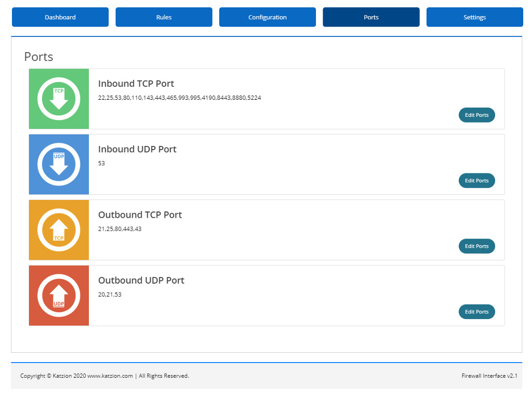Click the blue Inbound UDP download icon

coord(59,164)
